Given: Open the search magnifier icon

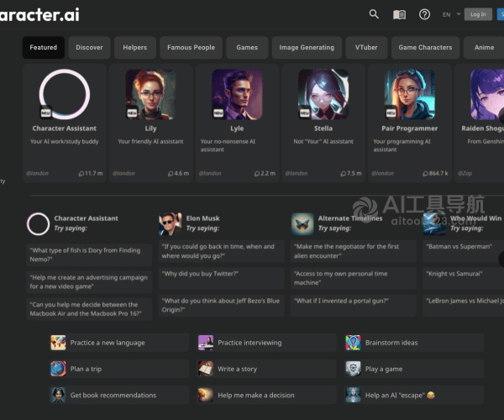Looking at the screenshot, I should (x=374, y=14).
